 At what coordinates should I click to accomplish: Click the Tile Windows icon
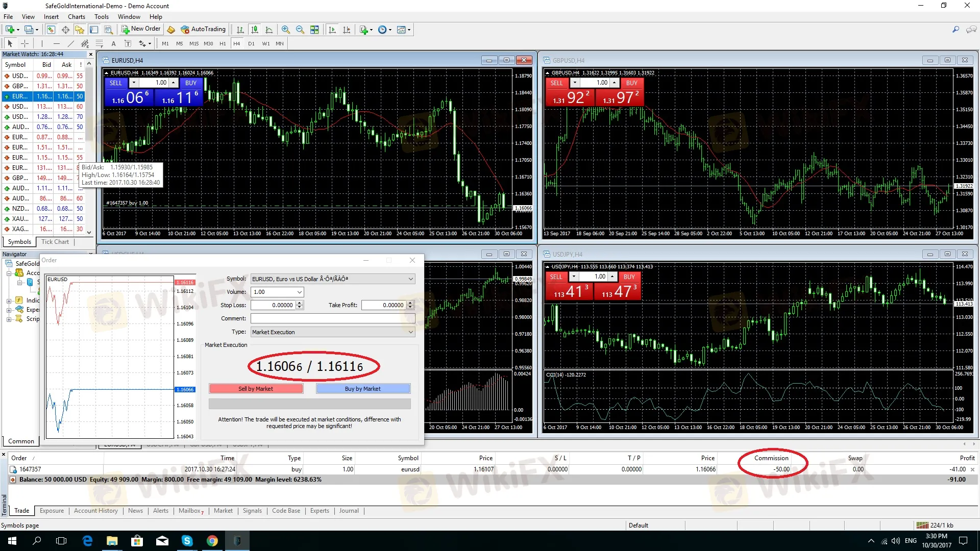pos(314,30)
